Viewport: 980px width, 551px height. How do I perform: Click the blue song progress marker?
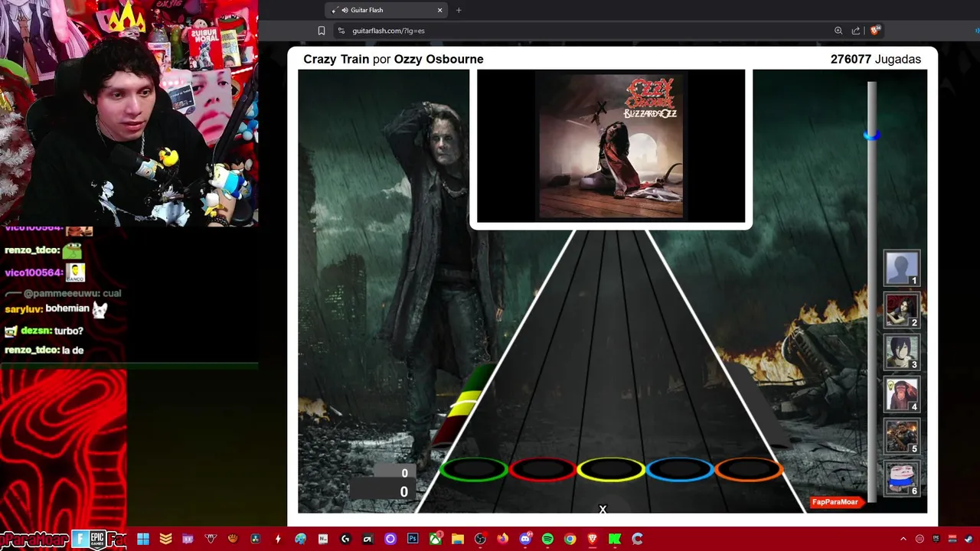[871, 135]
